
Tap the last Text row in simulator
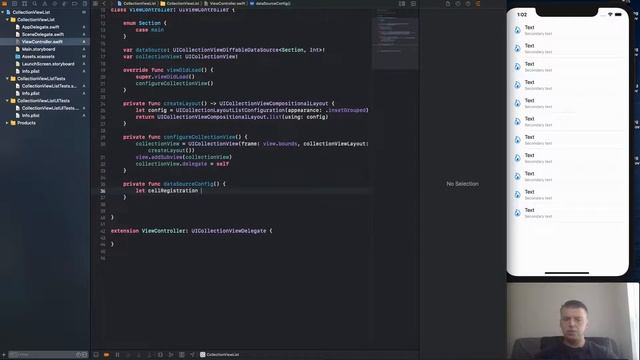point(567,213)
